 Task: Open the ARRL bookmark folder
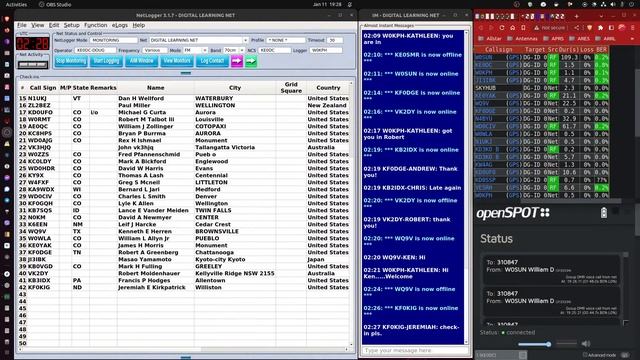[x=605, y=38]
